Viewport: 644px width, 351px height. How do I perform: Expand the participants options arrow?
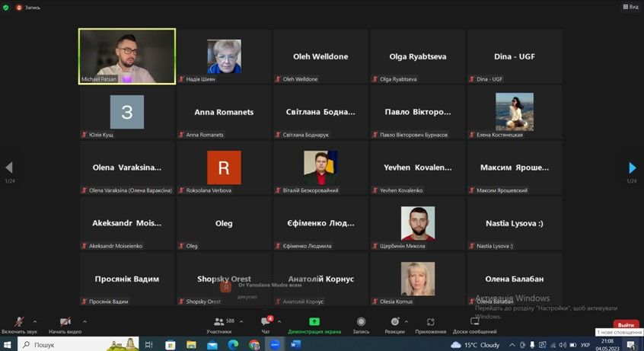pos(241,321)
